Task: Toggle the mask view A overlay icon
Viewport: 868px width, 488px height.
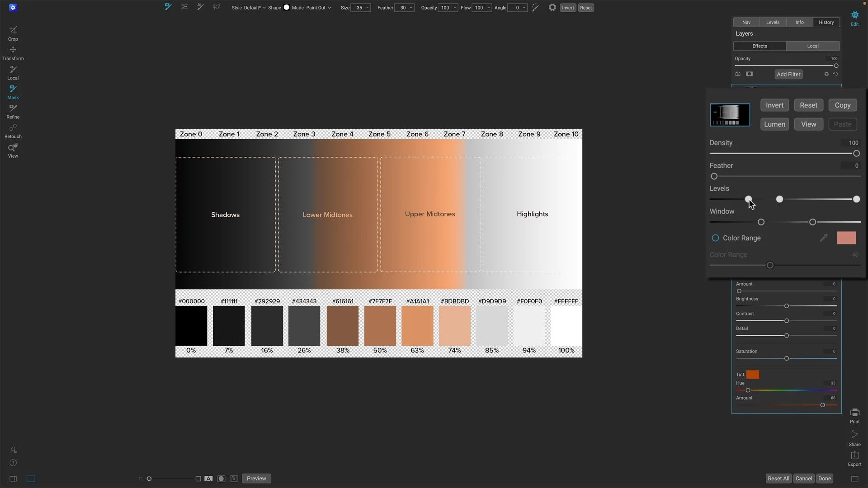Action: (208, 479)
